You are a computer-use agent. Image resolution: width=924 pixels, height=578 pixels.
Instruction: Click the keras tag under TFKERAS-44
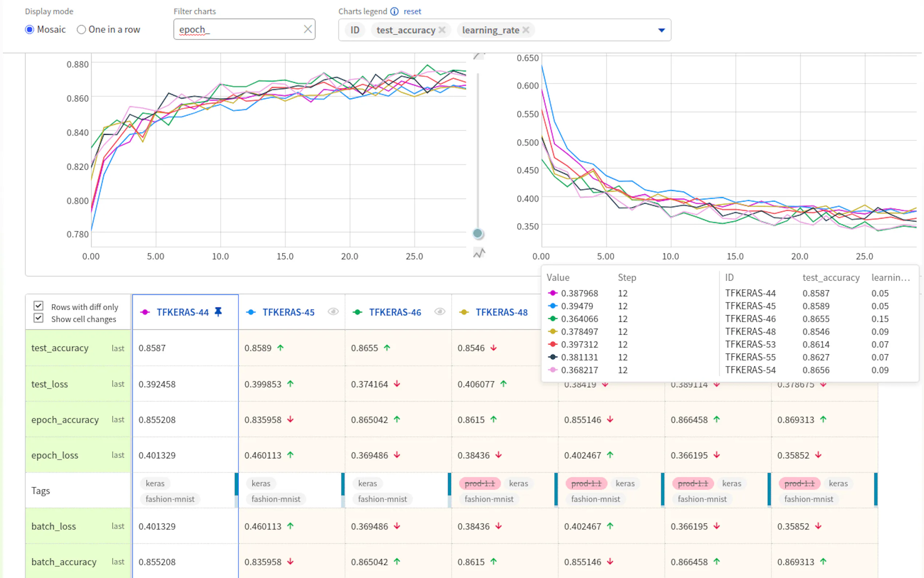click(155, 483)
